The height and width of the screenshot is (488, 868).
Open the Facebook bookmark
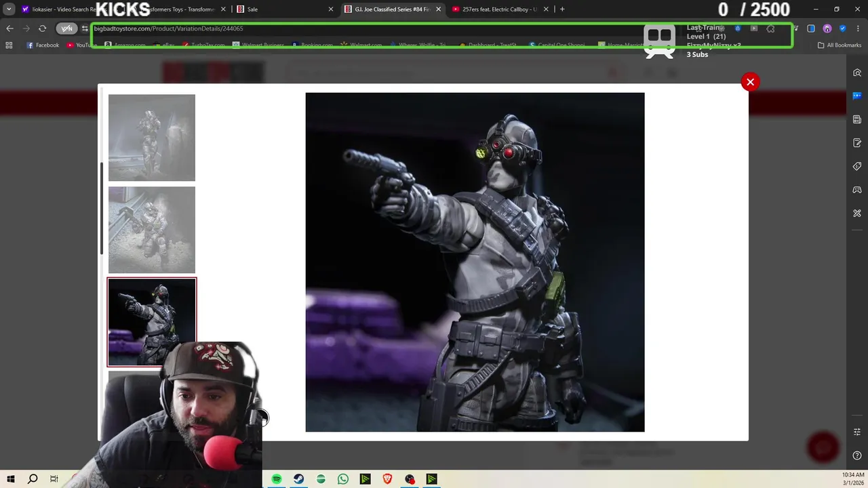click(x=43, y=45)
